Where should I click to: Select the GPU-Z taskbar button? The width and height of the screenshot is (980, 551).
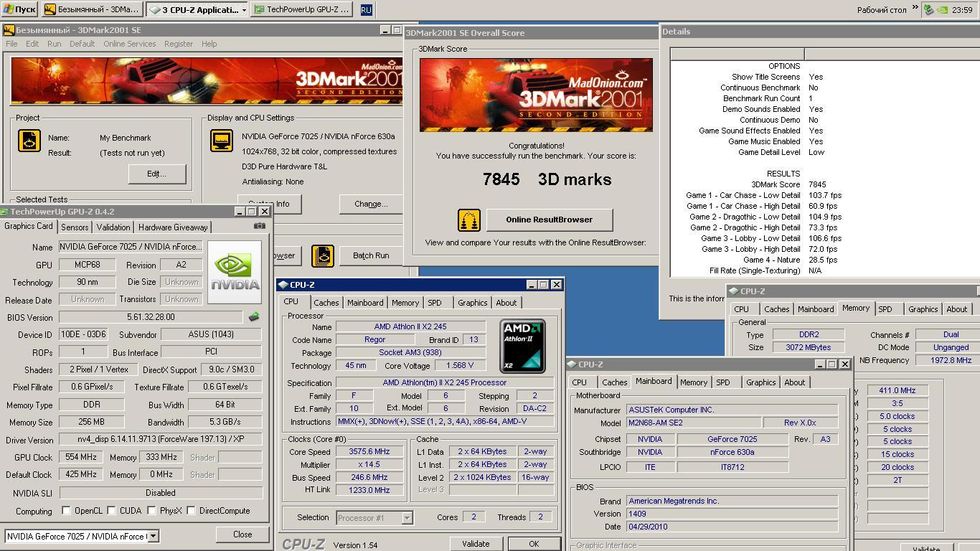point(301,10)
